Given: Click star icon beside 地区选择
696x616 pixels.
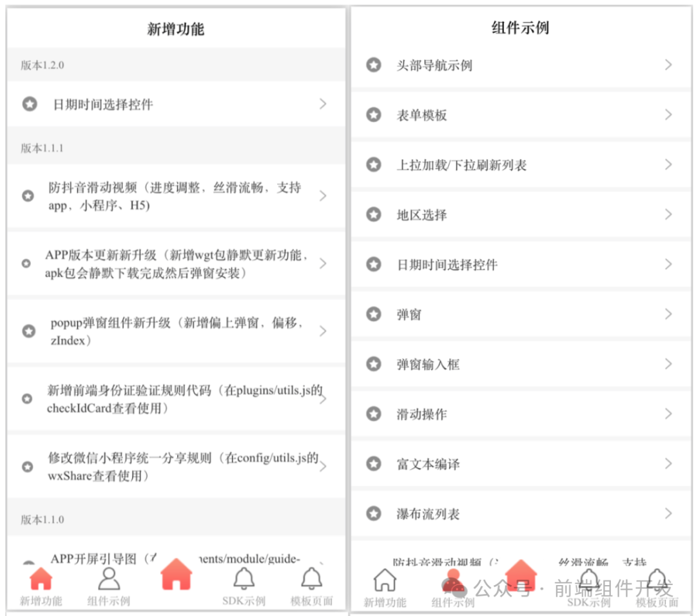Looking at the screenshot, I should click(x=374, y=215).
